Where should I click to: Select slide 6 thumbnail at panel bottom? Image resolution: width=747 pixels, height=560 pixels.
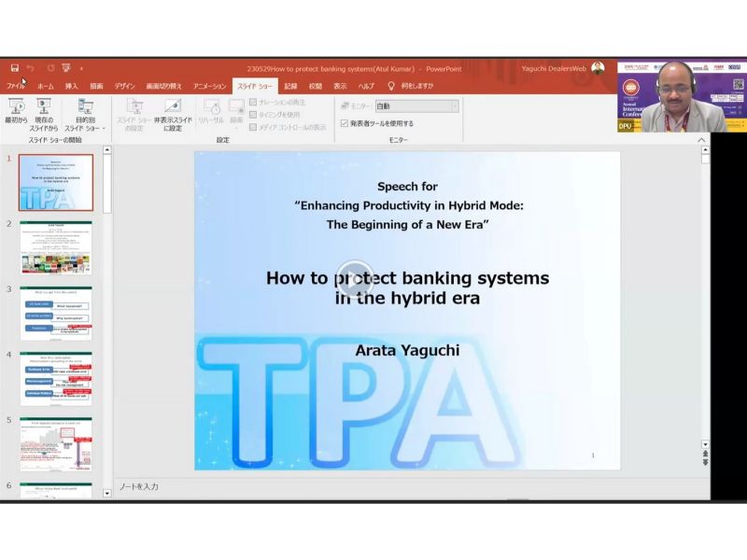pos(56,491)
